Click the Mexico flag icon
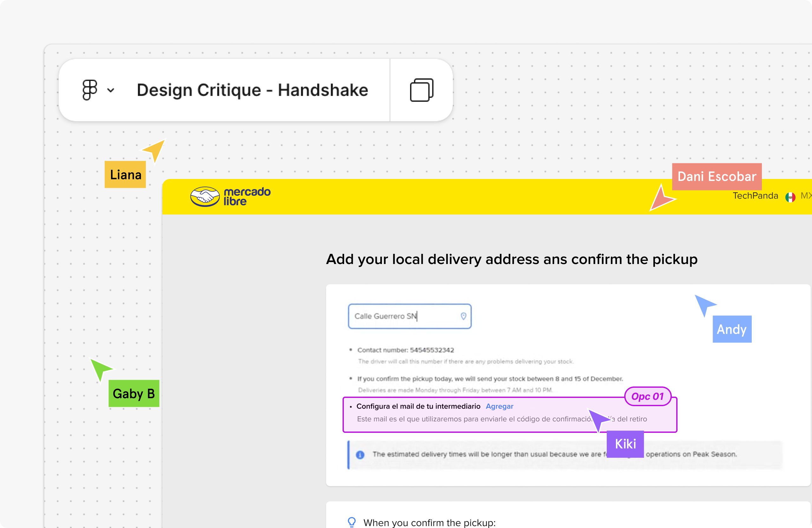This screenshot has width=812, height=528. click(x=790, y=197)
